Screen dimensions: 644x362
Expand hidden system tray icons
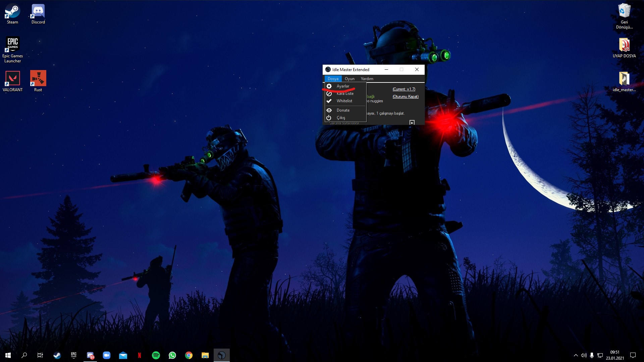[576, 355]
